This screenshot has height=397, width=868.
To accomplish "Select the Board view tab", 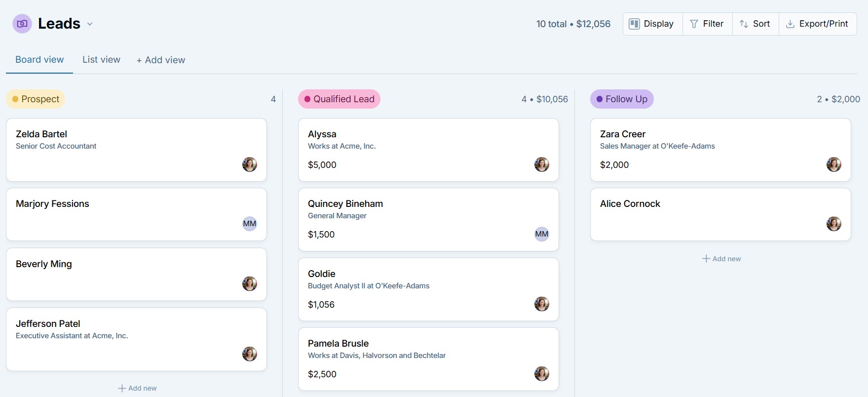I will pos(39,60).
